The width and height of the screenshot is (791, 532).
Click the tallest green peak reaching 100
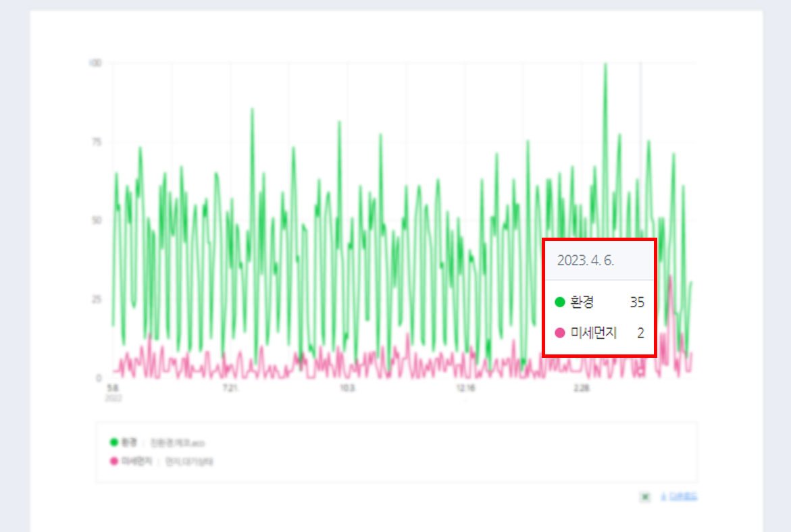[x=605, y=65]
